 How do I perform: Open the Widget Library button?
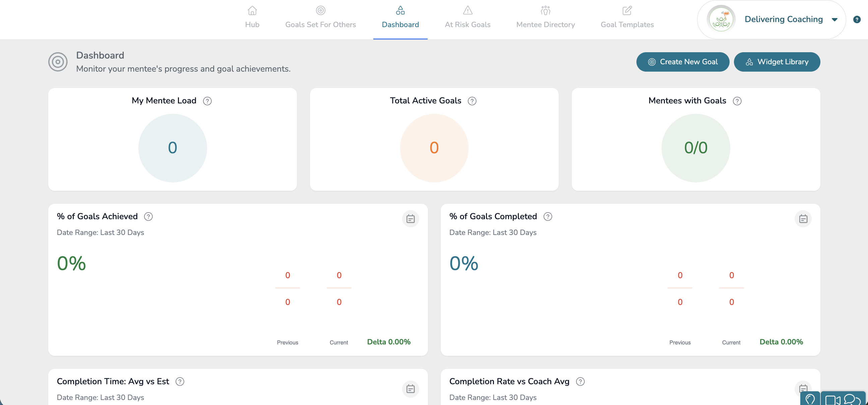coord(777,62)
